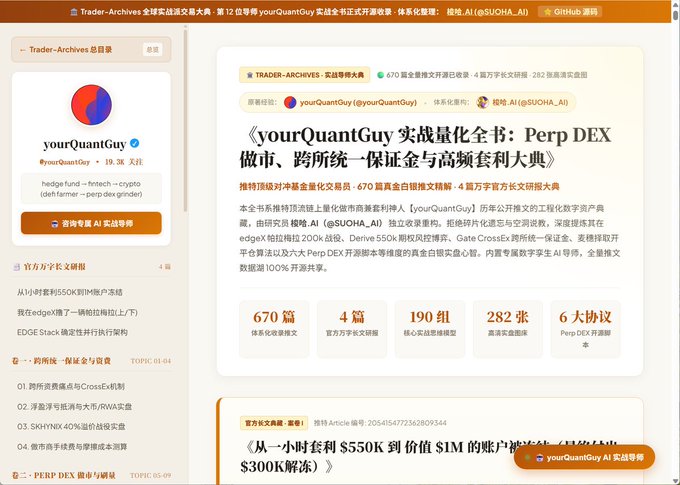The image size is (680, 485).
Task: Select the 卷一 · 跨所统一保证金与资费 heading
Action: coord(61,361)
